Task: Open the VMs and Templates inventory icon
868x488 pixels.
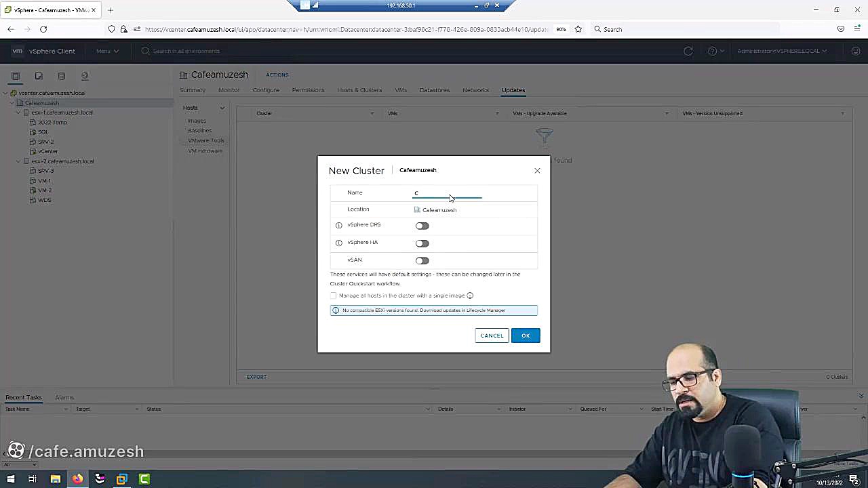Action: point(39,76)
